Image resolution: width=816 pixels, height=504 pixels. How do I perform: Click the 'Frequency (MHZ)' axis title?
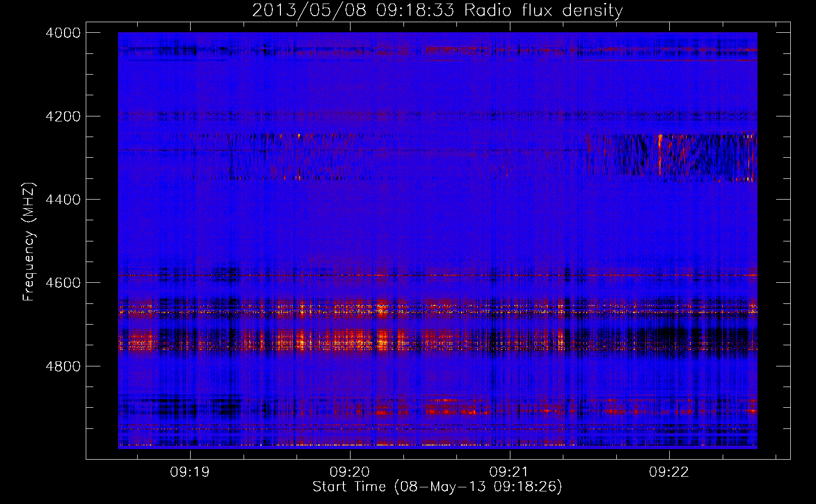(x=29, y=242)
